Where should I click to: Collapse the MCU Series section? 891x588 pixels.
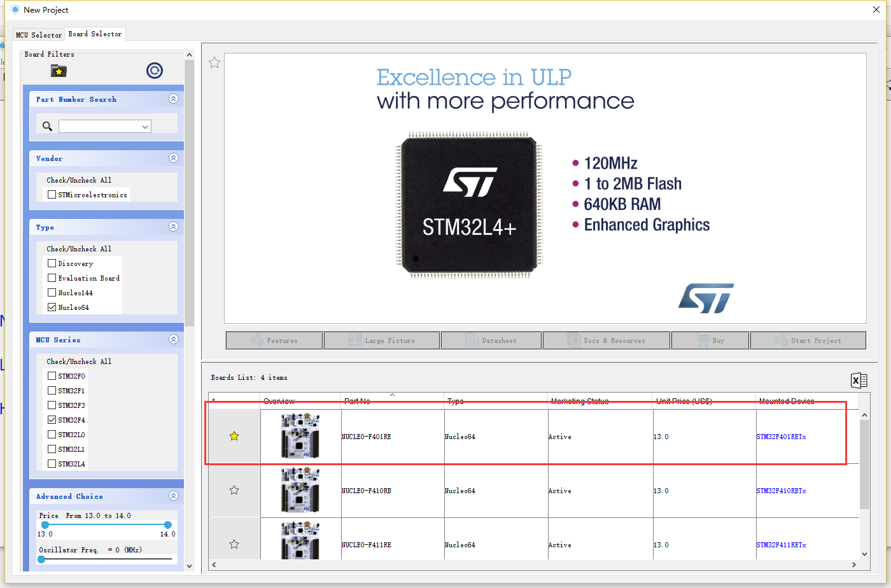pos(174,339)
